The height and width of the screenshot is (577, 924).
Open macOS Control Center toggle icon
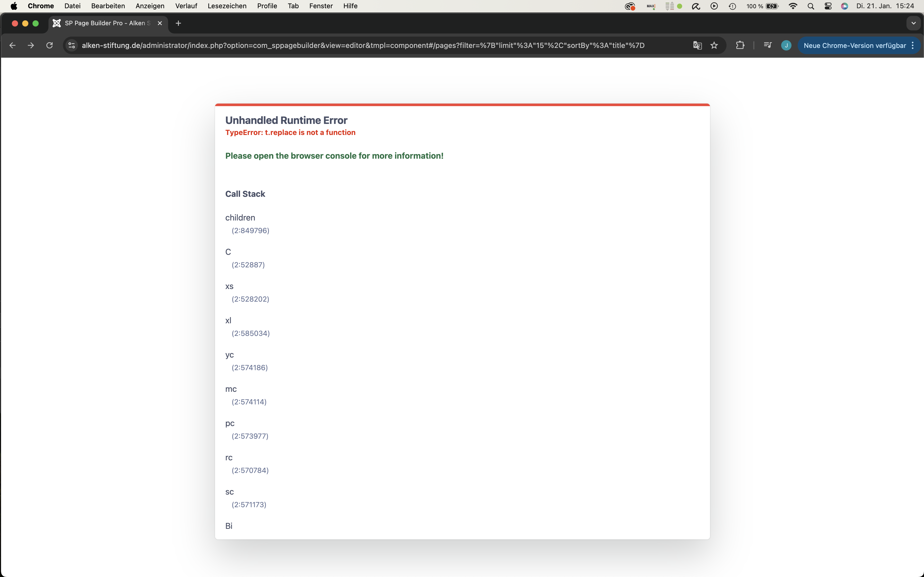coord(828,6)
